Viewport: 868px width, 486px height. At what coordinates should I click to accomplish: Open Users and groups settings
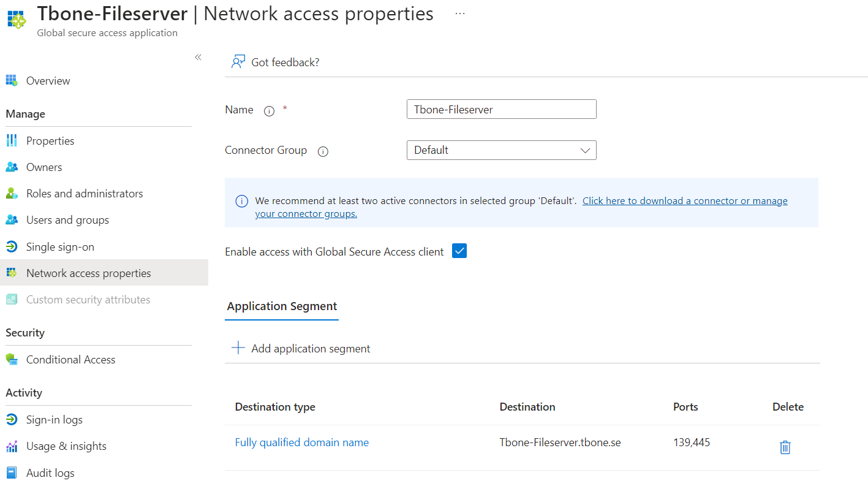(x=68, y=219)
